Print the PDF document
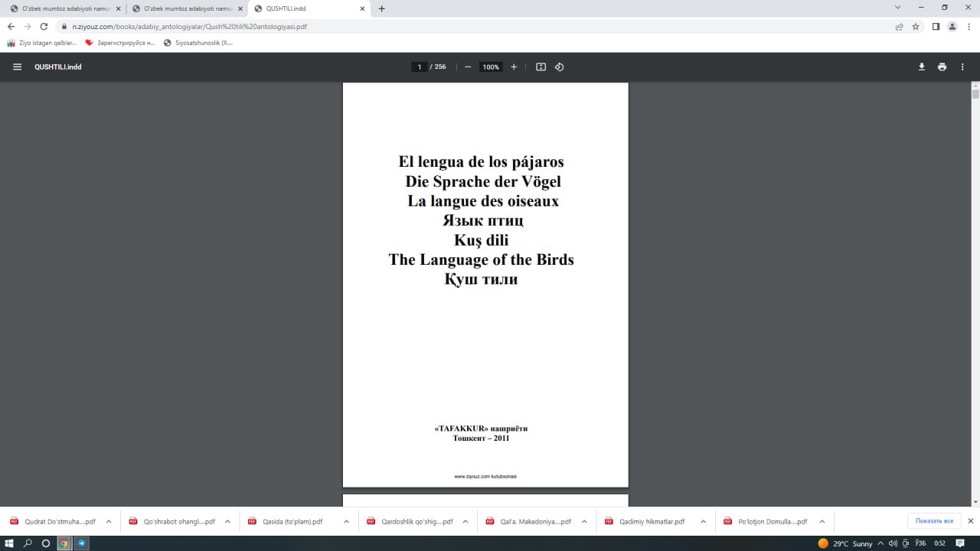This screenshot has width=980, height=551. coord(942,67)
